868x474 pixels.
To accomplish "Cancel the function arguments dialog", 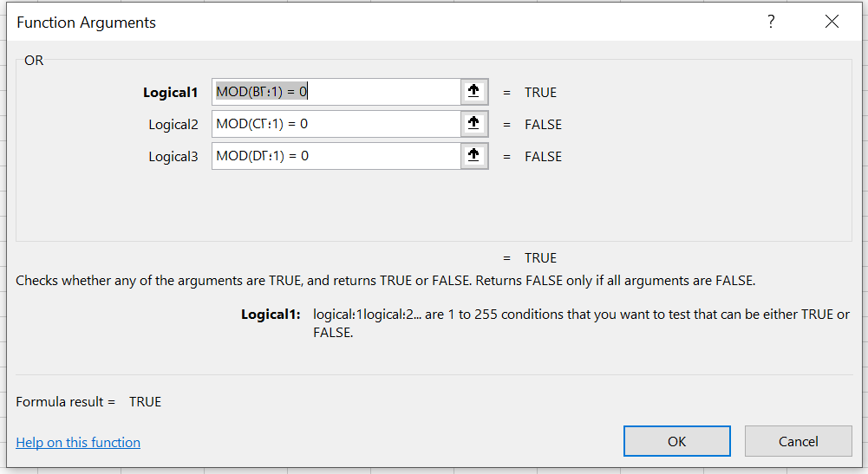I will click(x=798, y=441).
